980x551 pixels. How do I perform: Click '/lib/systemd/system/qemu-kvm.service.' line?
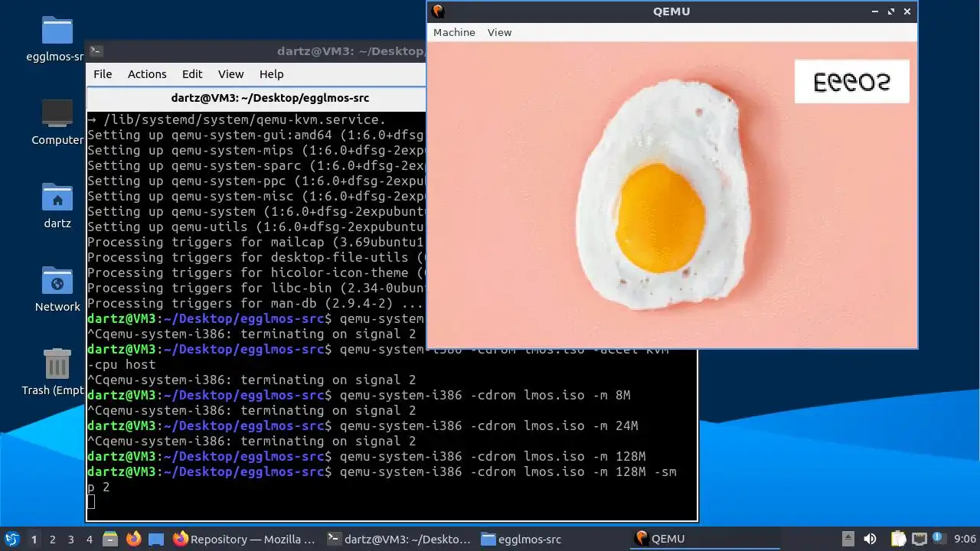point(237,119)
